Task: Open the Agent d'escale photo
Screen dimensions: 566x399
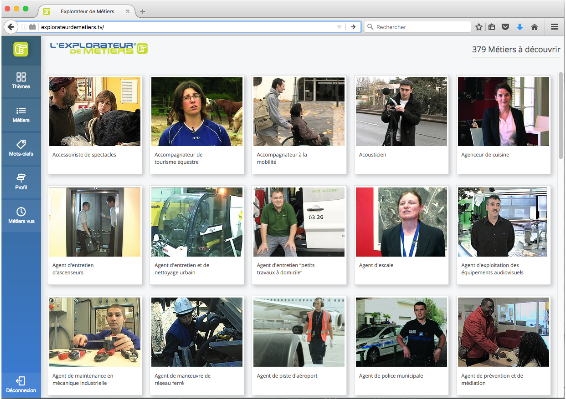Action: 401,222
